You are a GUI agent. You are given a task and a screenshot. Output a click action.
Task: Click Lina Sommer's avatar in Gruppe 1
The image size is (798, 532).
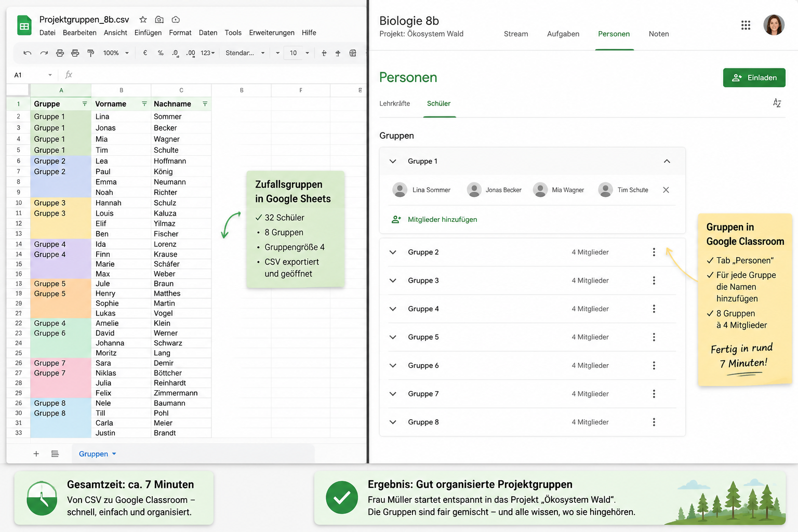point(400,190)
